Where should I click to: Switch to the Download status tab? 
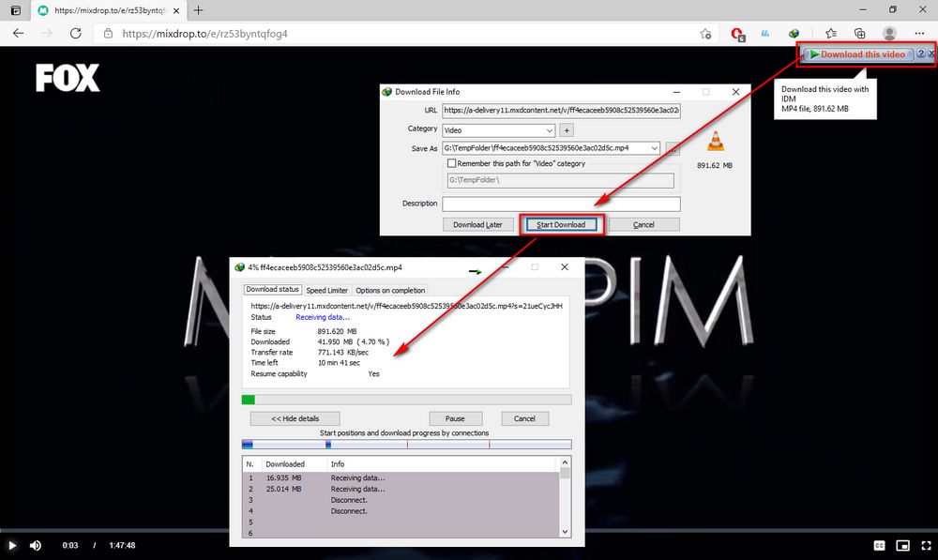tap(272, 290)
